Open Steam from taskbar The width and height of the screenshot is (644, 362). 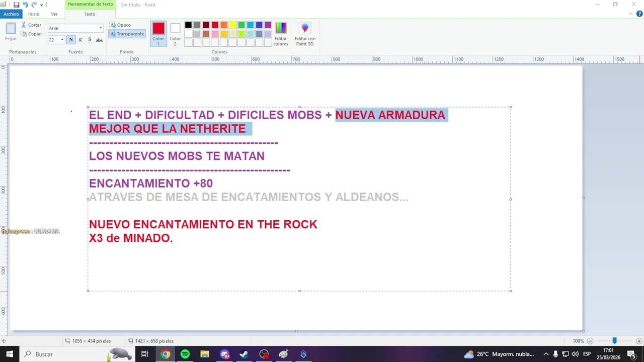click(244, 354)
